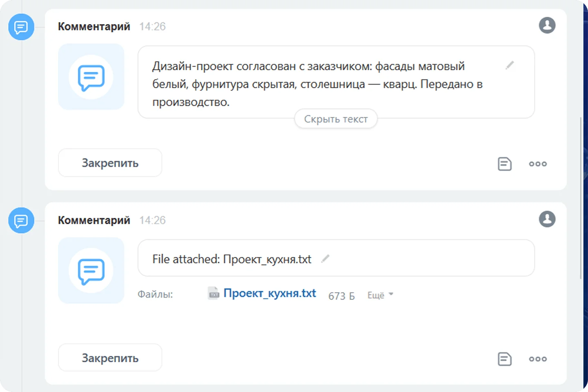Pin the design-project comment with 'Закрепить'
The height and width of the screenshot is (392, 588).
pyautogui.click(x=110, y=163)
